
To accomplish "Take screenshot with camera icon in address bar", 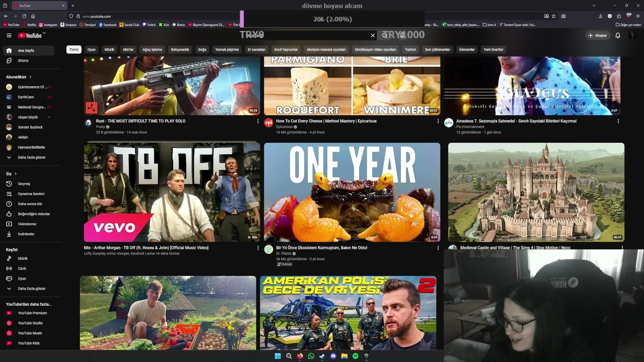I will [x=563, y=16].
